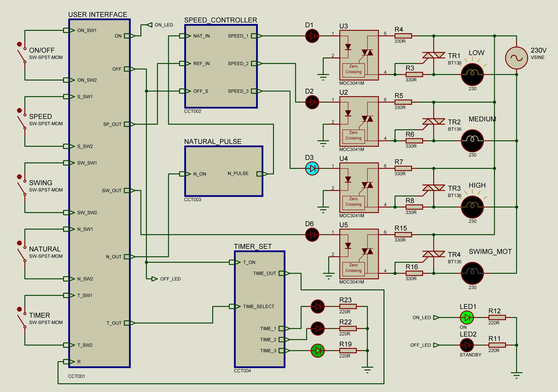Click the ON_LED terminal feeding LED1
The width and height of the screenshot is (558, 392).
436,317
